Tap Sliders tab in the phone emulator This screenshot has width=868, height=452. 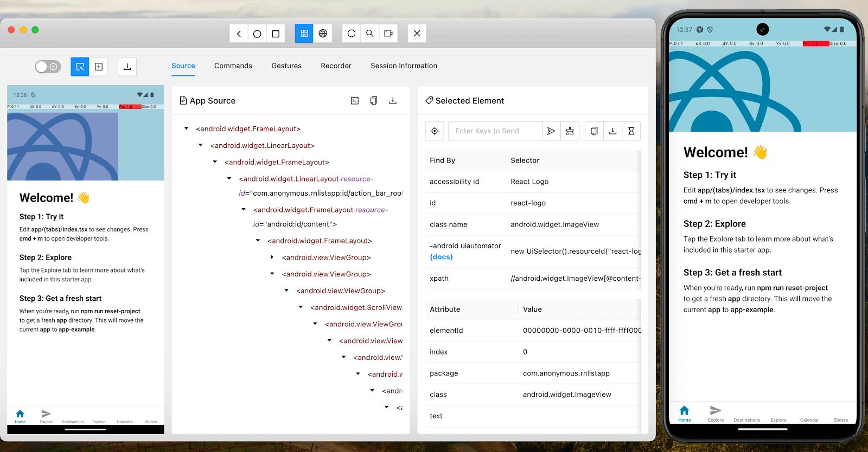[841, 419]
